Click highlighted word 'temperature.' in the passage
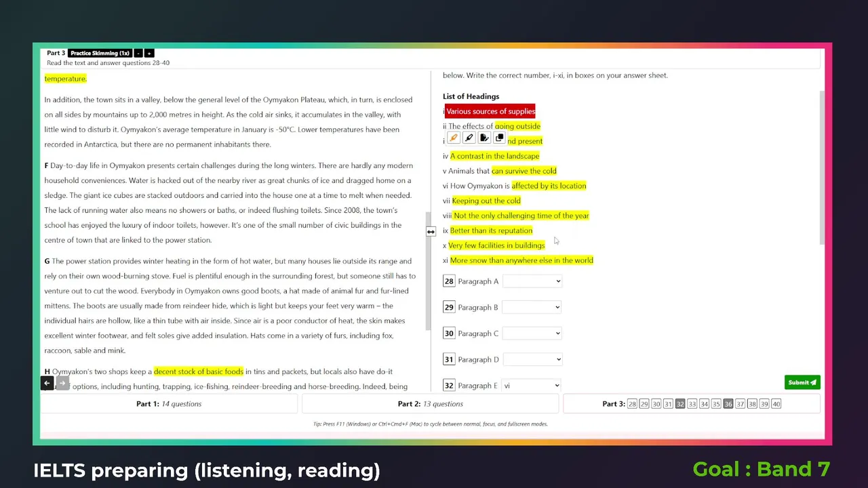Viewport: 868px width, 488px height. 66,79
